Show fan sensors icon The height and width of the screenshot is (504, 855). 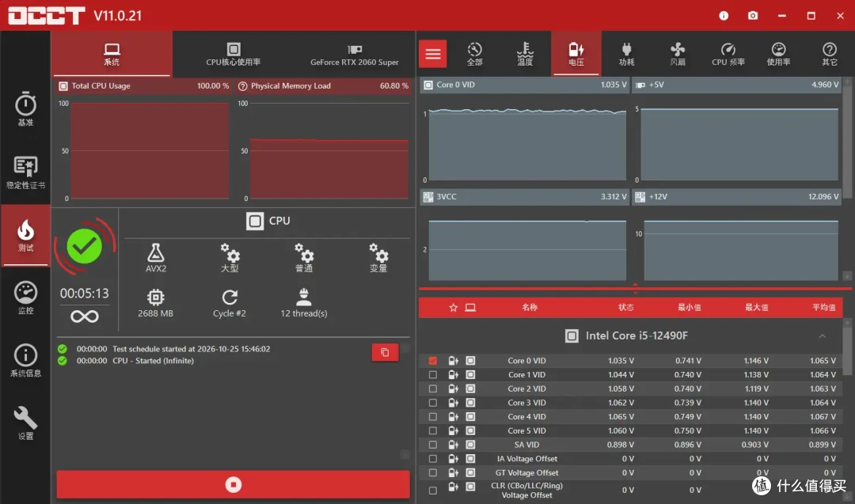click(x=677, y=54)
